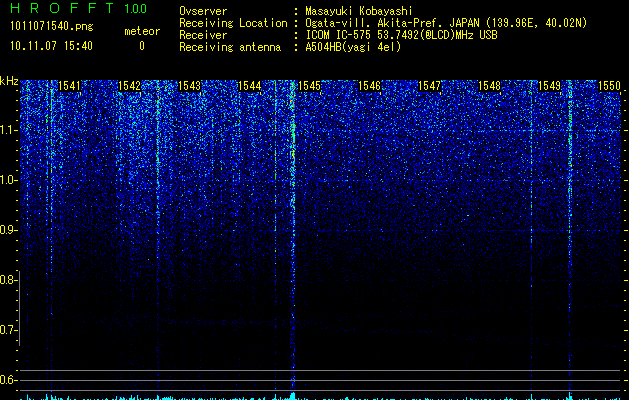Select receiver text ICOM IC-575 53.7492 MHz USB
629x400 pixels.
click(x=402, y=35)
